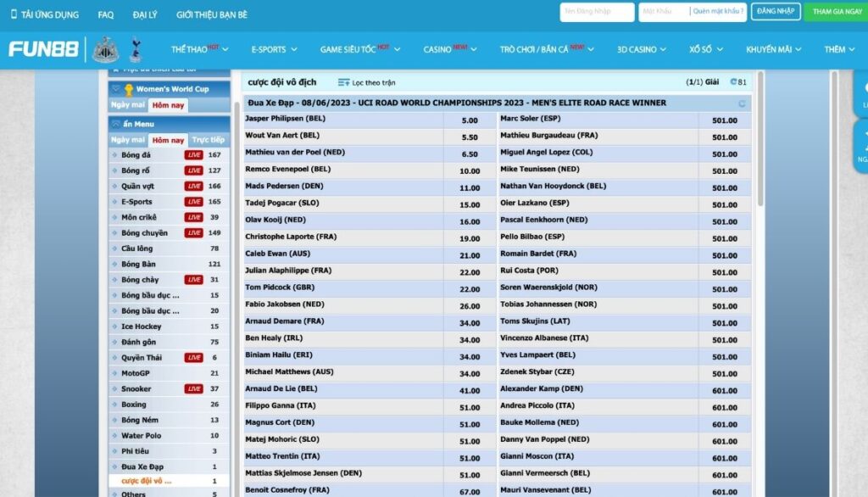Select Tadej Pogacar odds 15.00
Screen dimensions: 868x497
470,205
